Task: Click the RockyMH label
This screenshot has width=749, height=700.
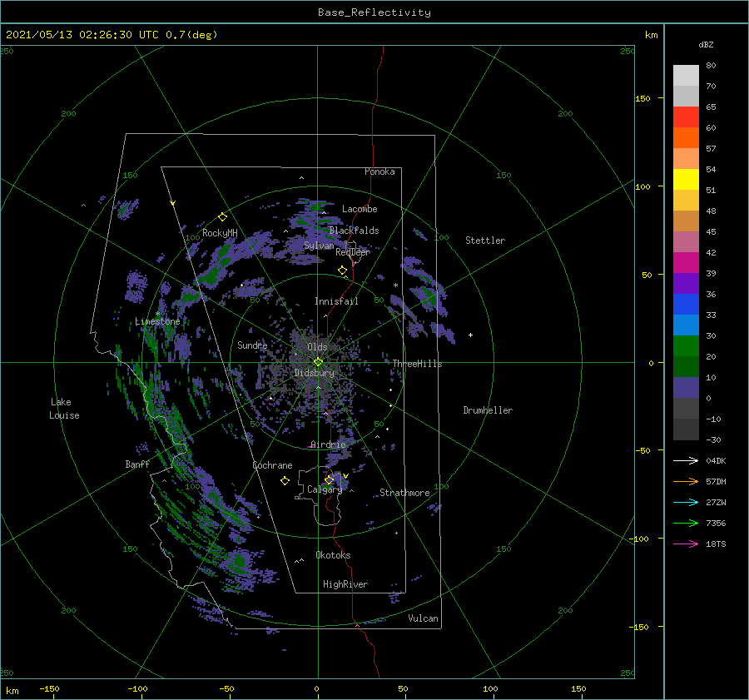Action: pyautogui.click(x=220, y=233)
